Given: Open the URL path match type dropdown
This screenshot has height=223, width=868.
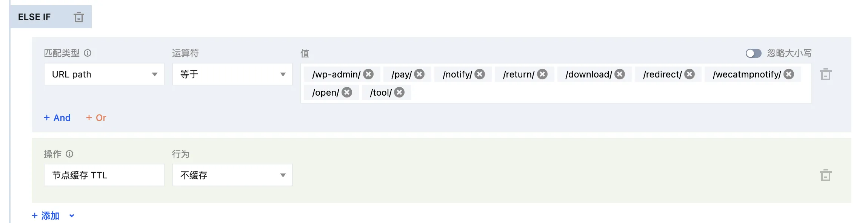Looking at the screenshot, I should point(104,74).
